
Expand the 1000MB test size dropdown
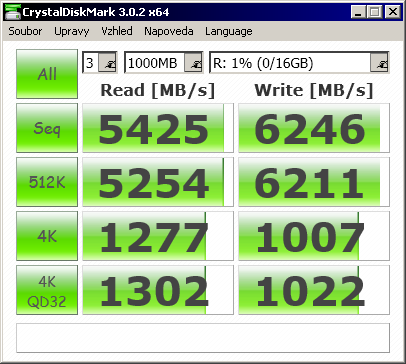(x=194, y=63)
